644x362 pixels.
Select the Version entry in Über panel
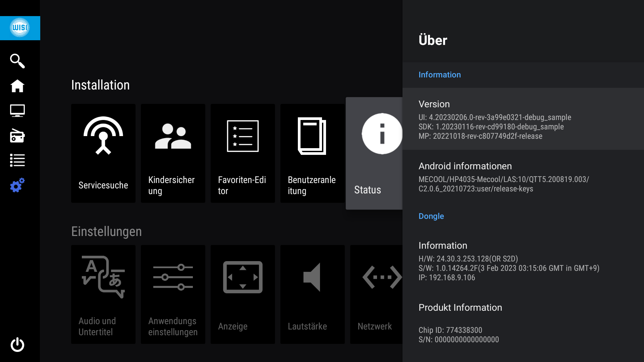pyautogui.click(x=523, y=119)
